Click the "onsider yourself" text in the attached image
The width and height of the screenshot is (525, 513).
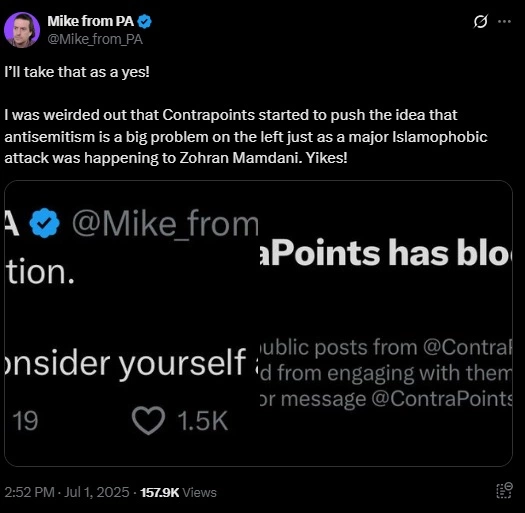[125, 363]
